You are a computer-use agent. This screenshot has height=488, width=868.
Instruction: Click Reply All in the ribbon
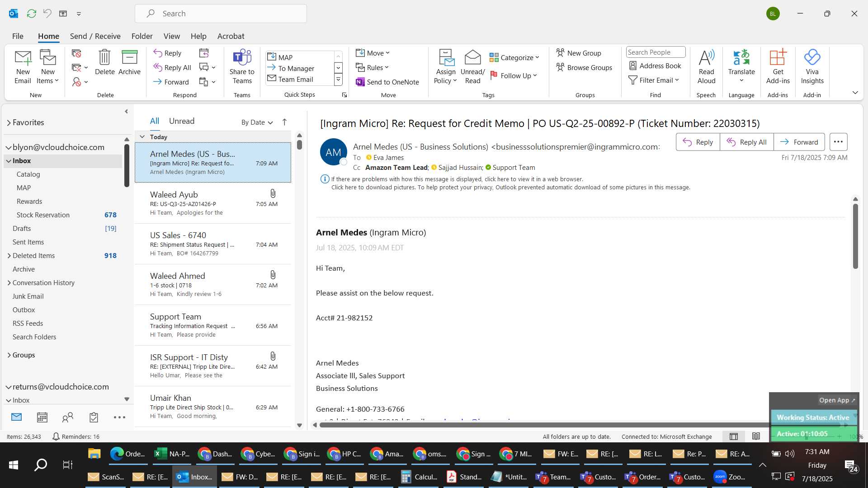pos(172,67)
